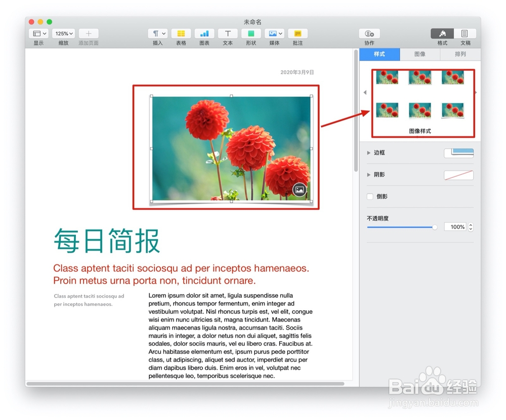Viewport: 506px width, 420px height.
Task: Toggle the 格式 (Format) panel
Action: pos(441,33)
